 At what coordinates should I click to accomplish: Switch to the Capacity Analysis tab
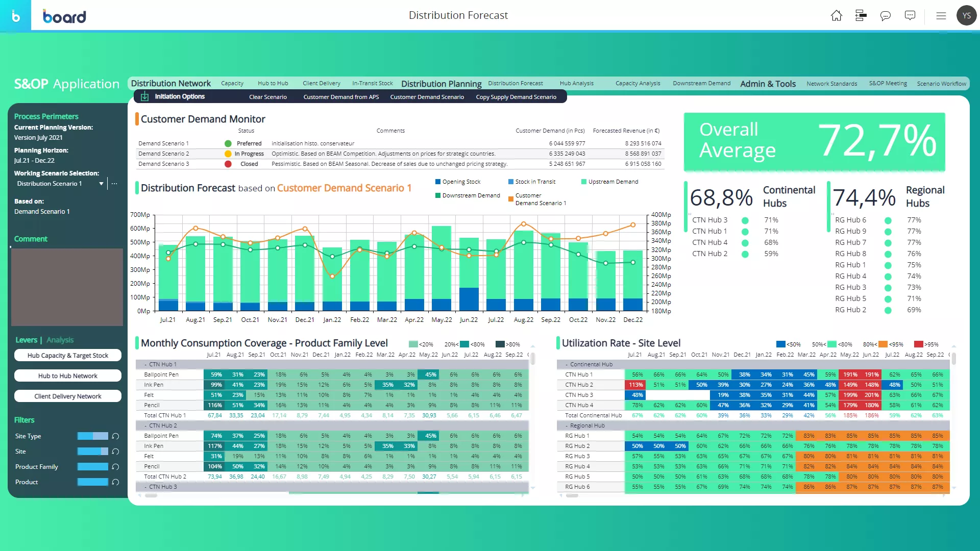pyautogui.click(x=636, y=83)
